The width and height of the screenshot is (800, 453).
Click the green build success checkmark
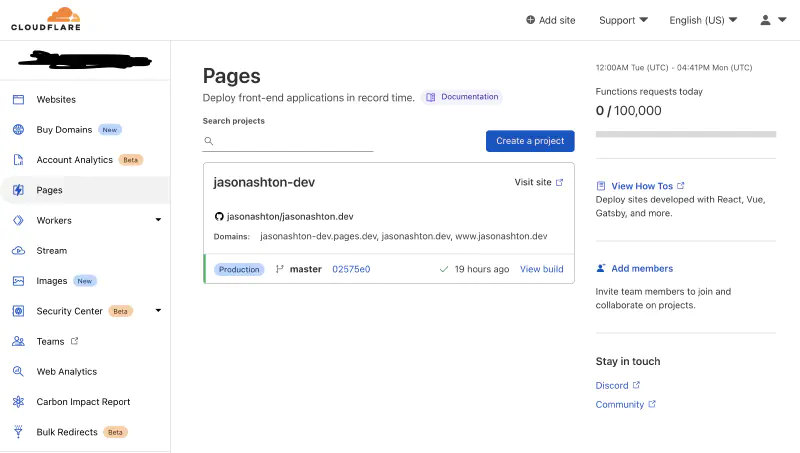444,269
